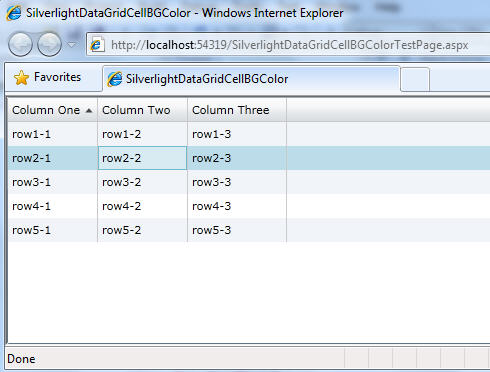Click the browser Forward arrow button

[x=49, y=44]
